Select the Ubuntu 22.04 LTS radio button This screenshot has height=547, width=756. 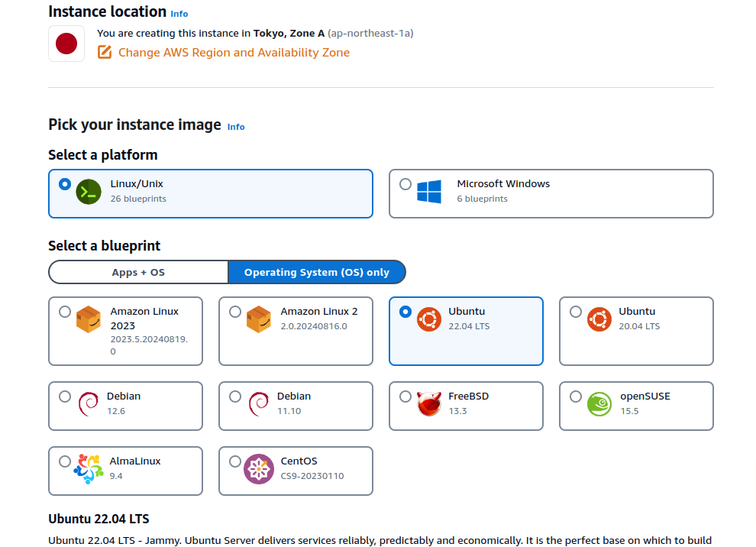405,312
